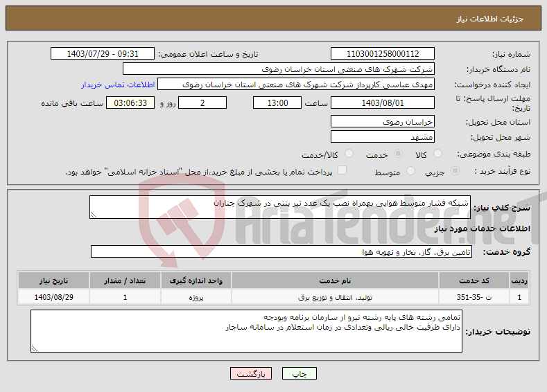Click the request creator field مهدی عباسی

pos(296,84)
